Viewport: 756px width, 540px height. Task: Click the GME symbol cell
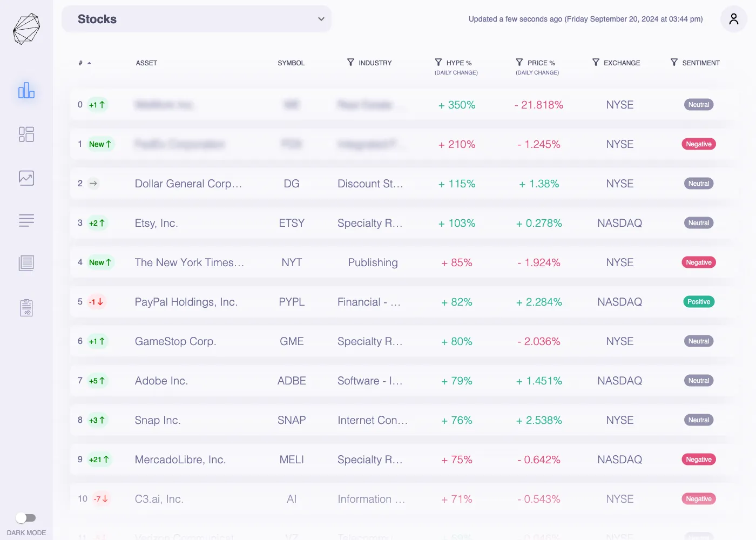point(292,341)
